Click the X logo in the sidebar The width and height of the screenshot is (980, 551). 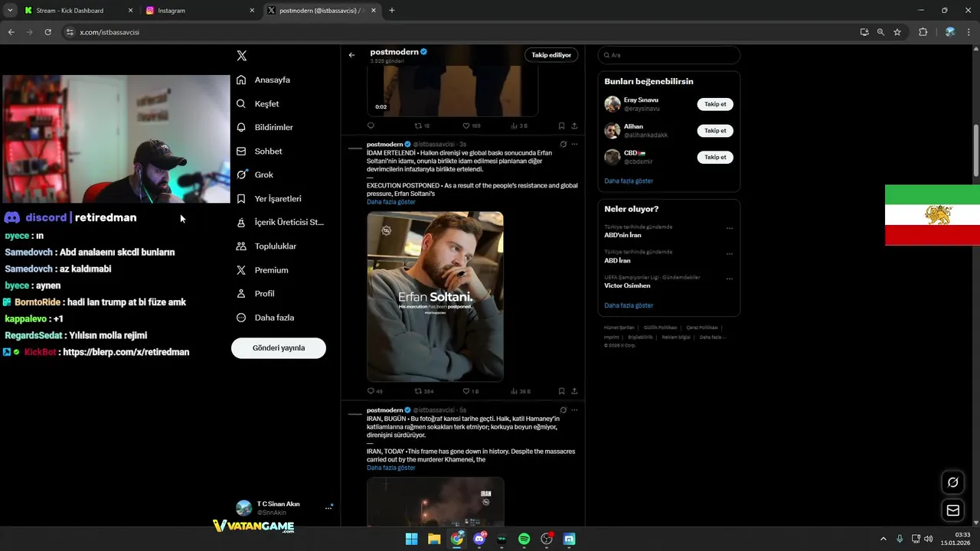point(242,56)
